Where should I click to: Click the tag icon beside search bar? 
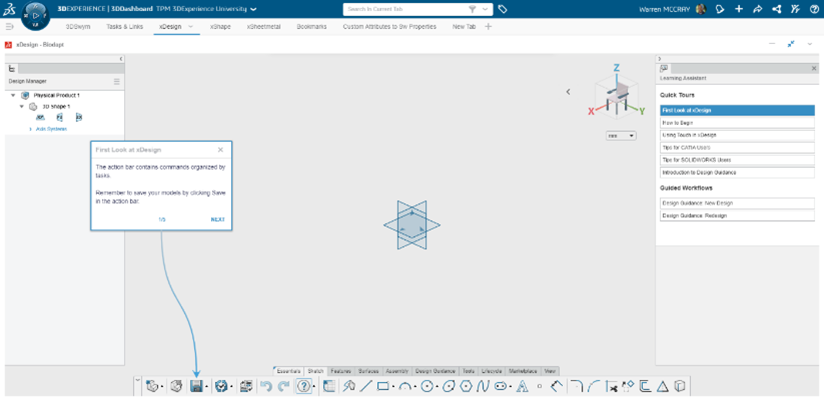tap(502, 9)
